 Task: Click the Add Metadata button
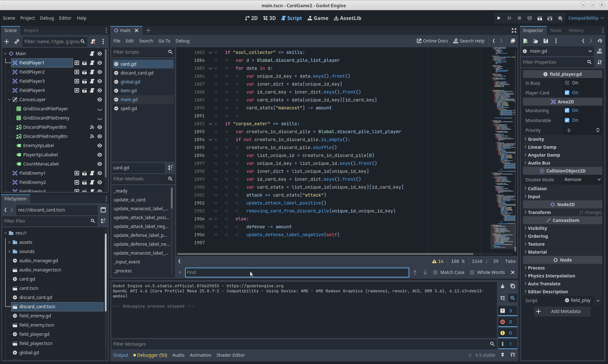(x=562, y=311)
